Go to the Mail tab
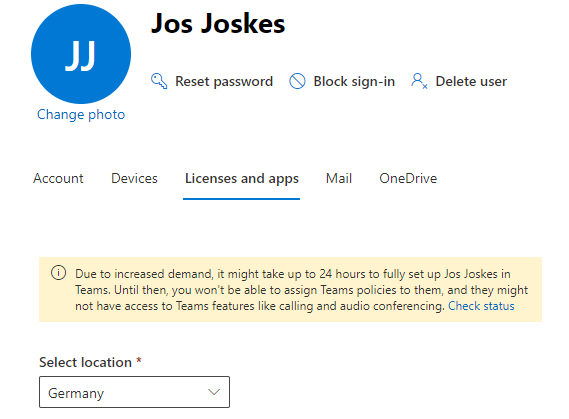 339,178
